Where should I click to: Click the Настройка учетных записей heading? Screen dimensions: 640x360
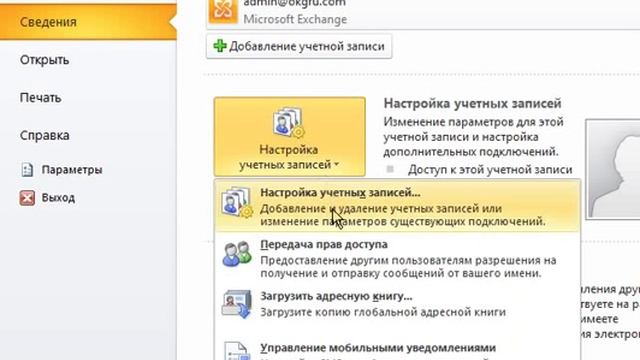(473, 104)
